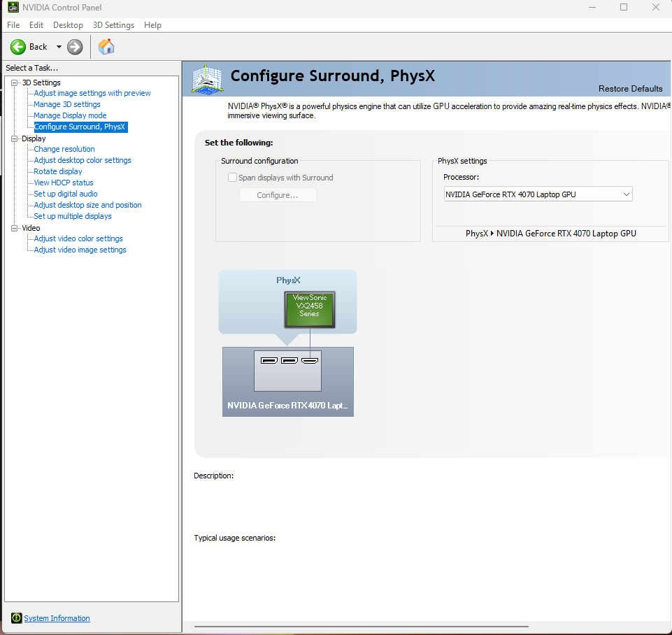
Task: Open the File menu
Action: (13, 25)
